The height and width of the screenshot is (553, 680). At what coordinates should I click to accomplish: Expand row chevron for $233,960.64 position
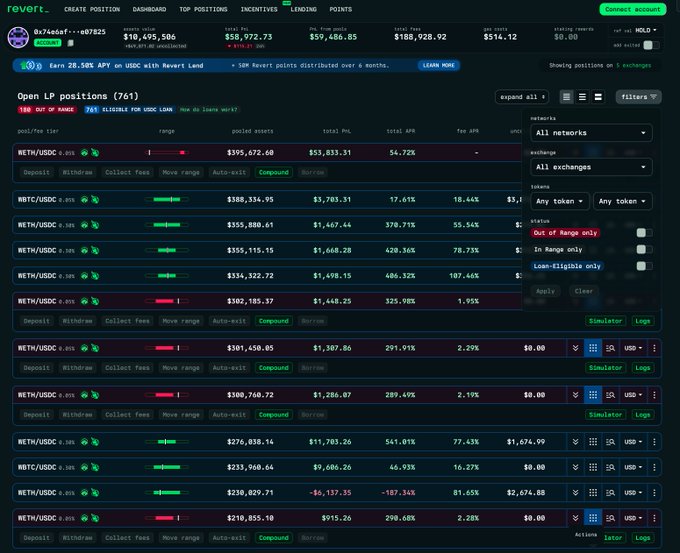click(x=575, y=467)
